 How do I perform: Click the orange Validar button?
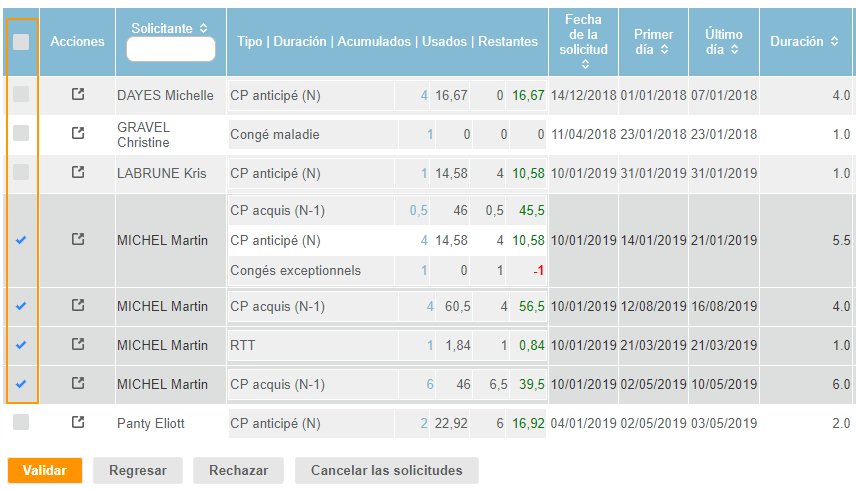click(x=44, y=470)
